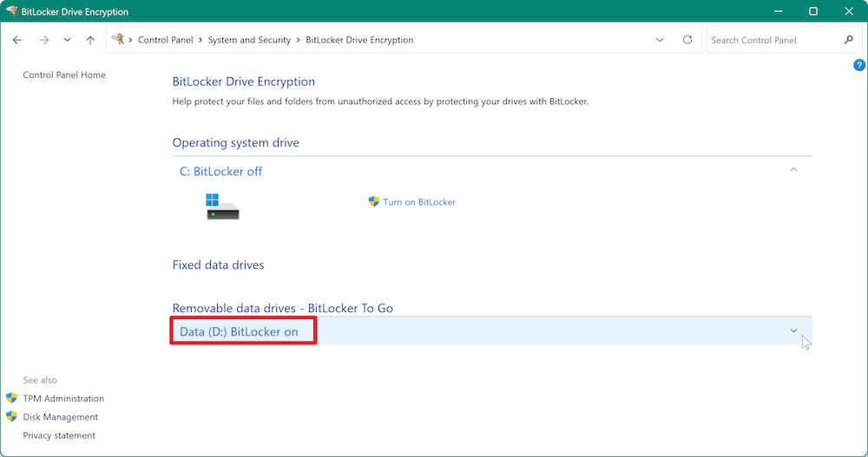Click the BitLocker key icon in address bar

click(x=117, y=39)
